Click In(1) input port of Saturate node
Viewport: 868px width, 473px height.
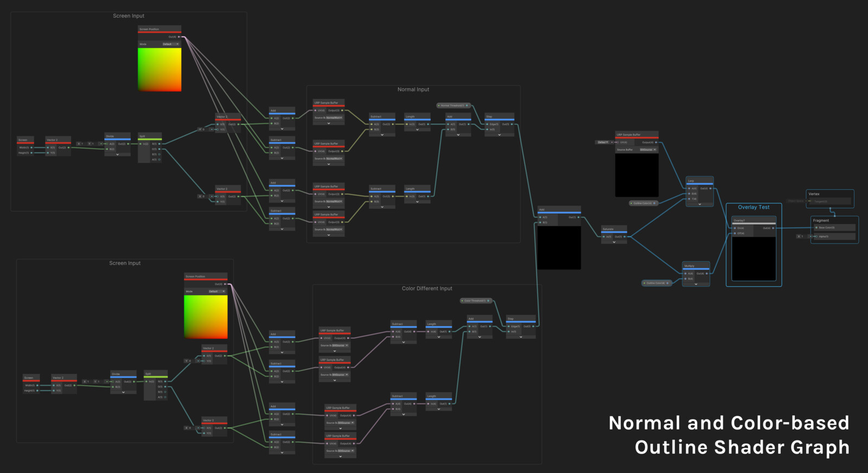coord(604,237)
